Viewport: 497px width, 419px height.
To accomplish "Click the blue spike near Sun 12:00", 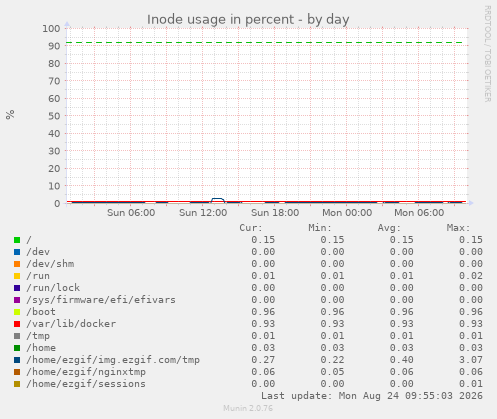I will pyautogui.click(x=218, y=199).
